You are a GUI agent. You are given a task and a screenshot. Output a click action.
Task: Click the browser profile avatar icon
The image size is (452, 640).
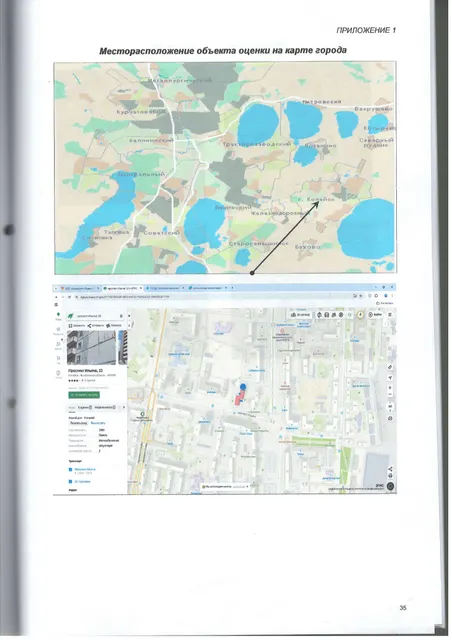(x=386, y=296)
